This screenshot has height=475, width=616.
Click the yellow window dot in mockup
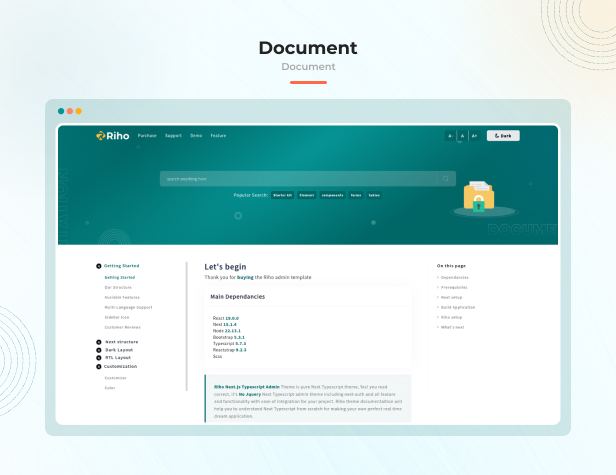[79, 111]
